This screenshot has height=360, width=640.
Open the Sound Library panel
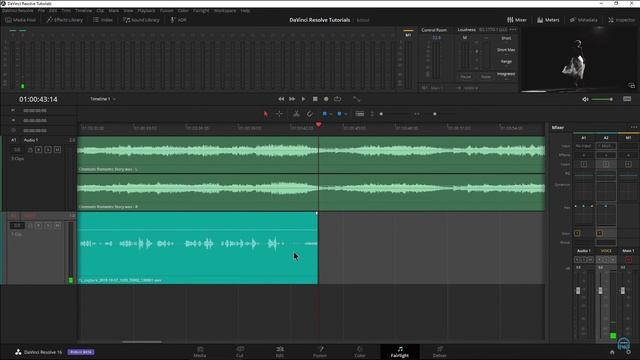tap(141, 20)
